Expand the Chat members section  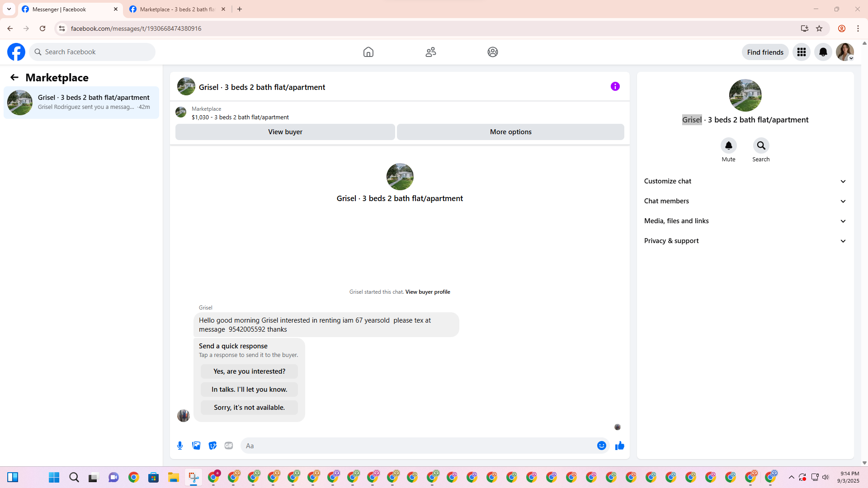coord(745,201)
